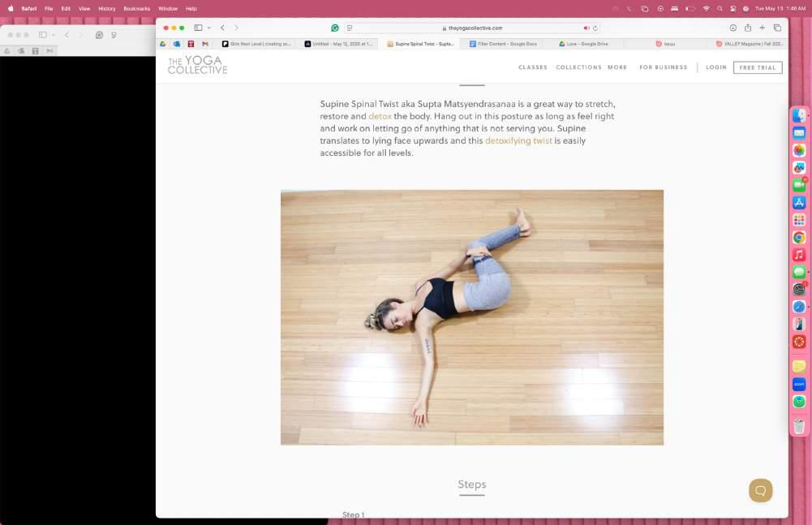Click the 'Steps' heading text
This screenshot has width=812, height=525.
pos(472,484)
